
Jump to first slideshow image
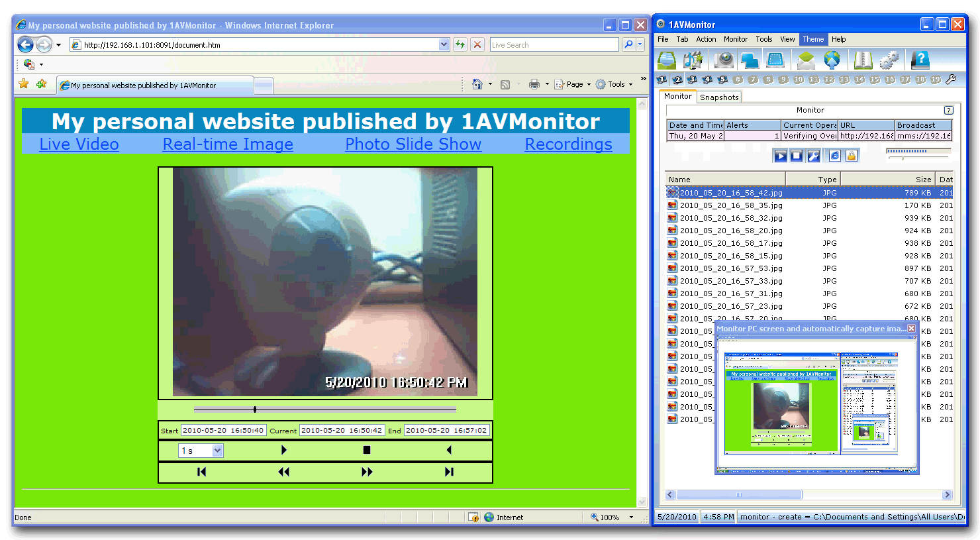[201, 472]
